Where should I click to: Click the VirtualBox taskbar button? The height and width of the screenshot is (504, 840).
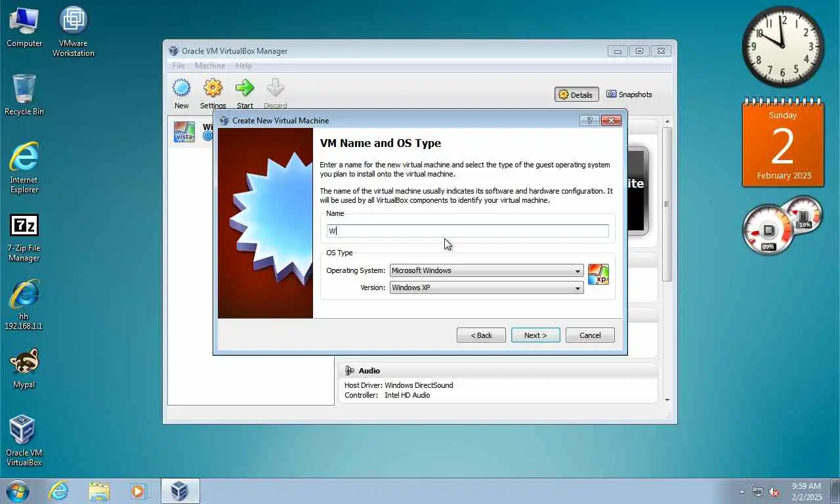pos(180,491)
